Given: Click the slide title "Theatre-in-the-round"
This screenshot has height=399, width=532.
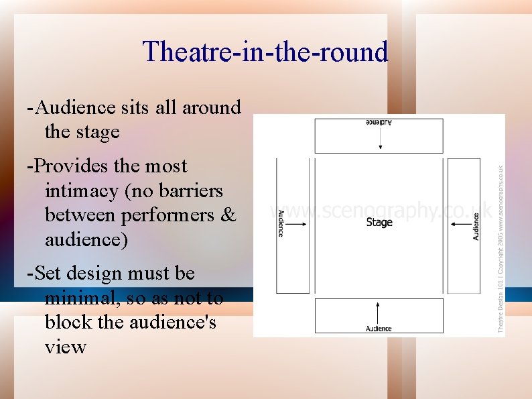Looking at the screenshot, I should (x=265, y=51).
